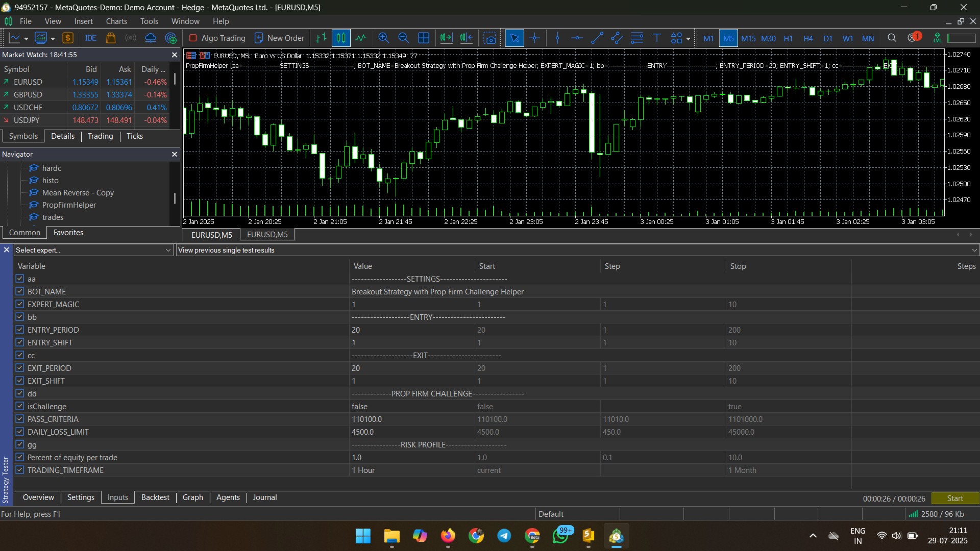980x551 pixels.
Task: Switch chart to candlesticks style
Action: click(341, 38)
